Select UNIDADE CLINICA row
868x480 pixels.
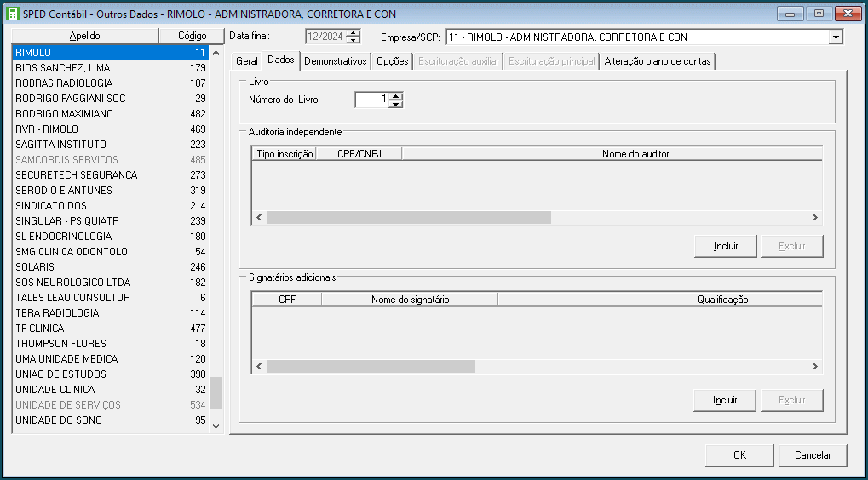(x=110, y=389)
